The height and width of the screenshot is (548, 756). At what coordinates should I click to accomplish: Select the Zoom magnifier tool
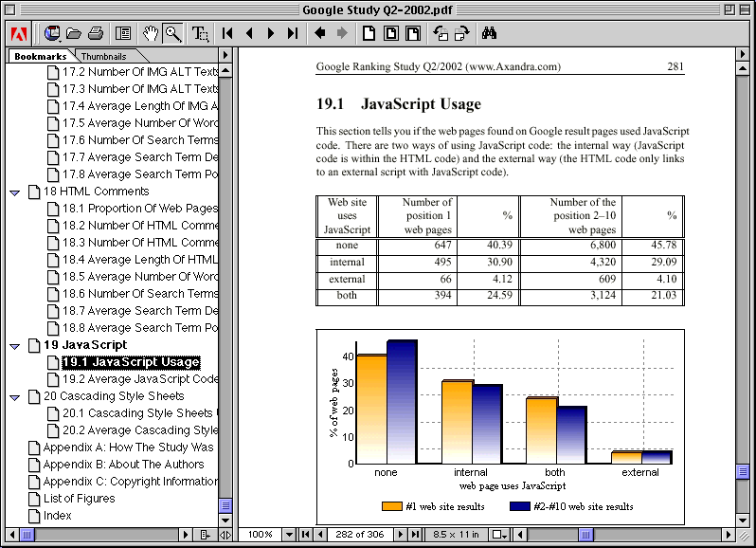172,33
